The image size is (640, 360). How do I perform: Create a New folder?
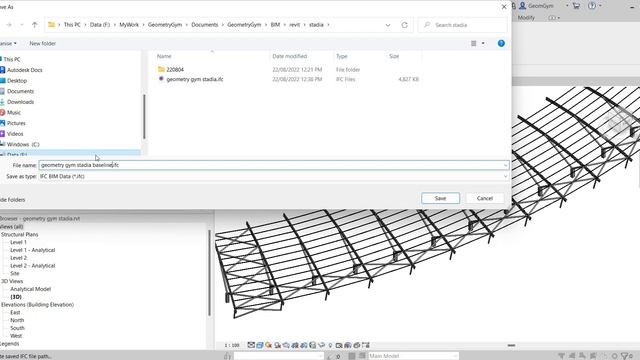42,43
